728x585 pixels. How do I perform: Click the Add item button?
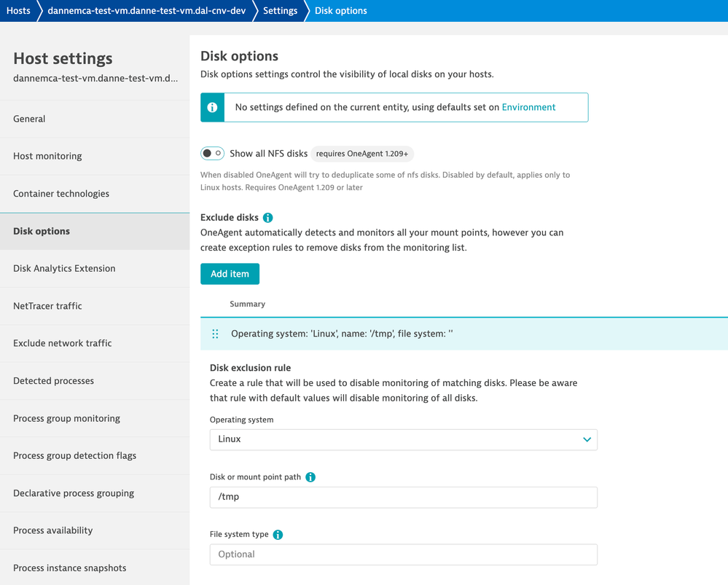(230, 274)
